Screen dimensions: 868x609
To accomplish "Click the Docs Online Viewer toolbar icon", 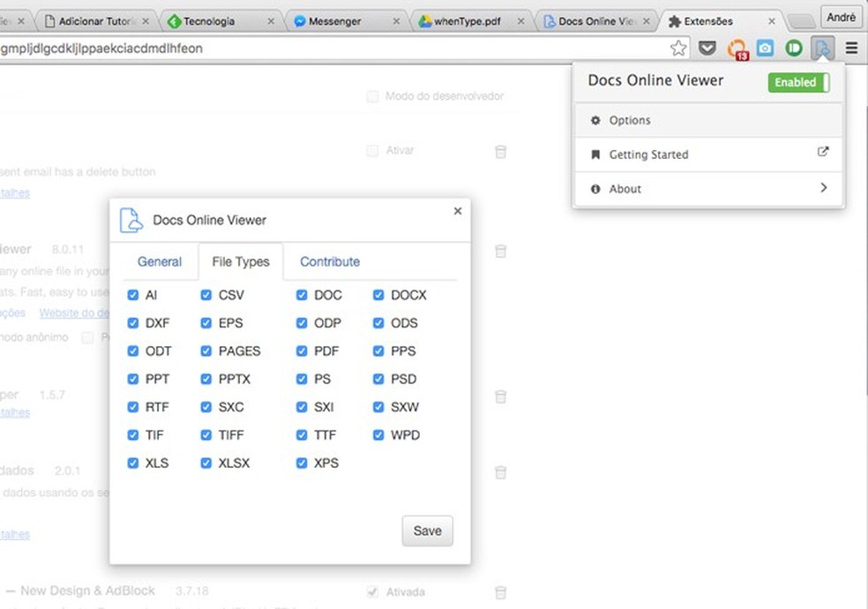I will coord(823,49).
